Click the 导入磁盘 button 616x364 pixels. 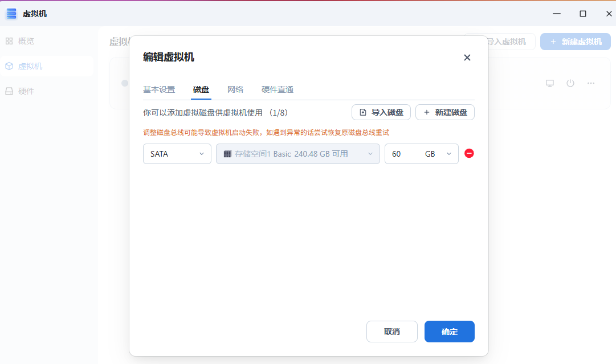click(381, 112)
